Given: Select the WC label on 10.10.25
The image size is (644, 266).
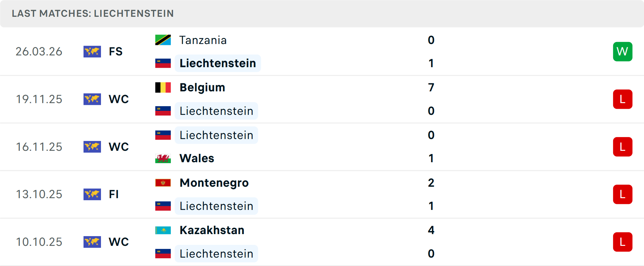Looking at the screenshot, I should point(118,242).
